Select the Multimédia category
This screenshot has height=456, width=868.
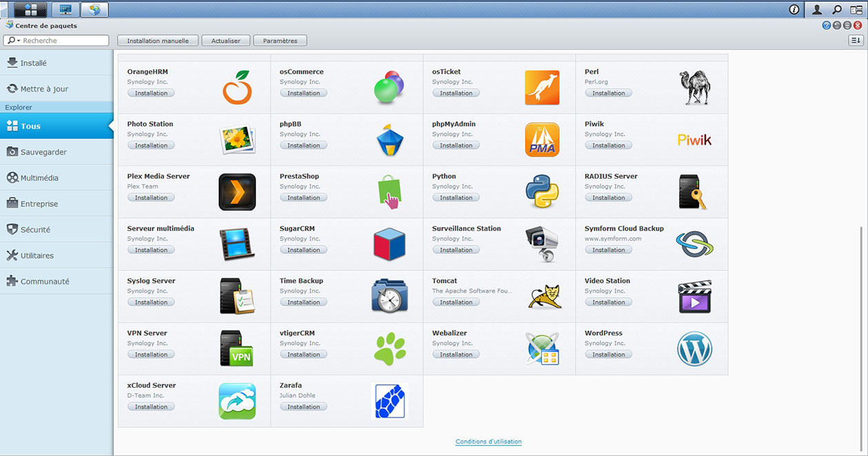[57, 178]
